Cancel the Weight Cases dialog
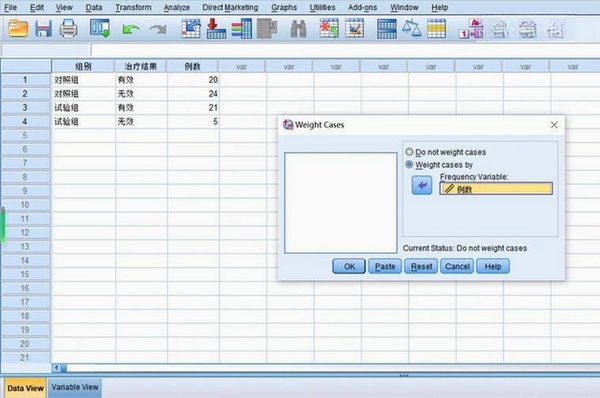Viewport: 600px width, 398px height. pyautogui.click(x=457, y=266)
